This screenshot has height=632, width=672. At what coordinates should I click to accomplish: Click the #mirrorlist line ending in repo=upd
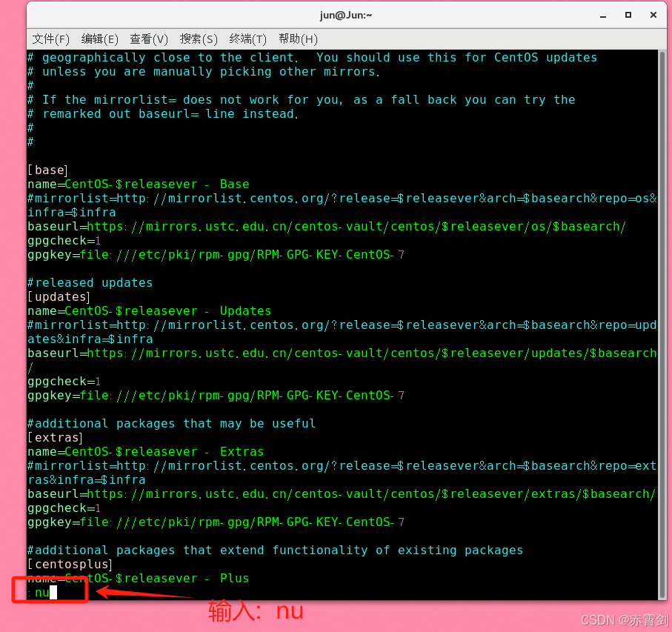[x=342, y=325]
